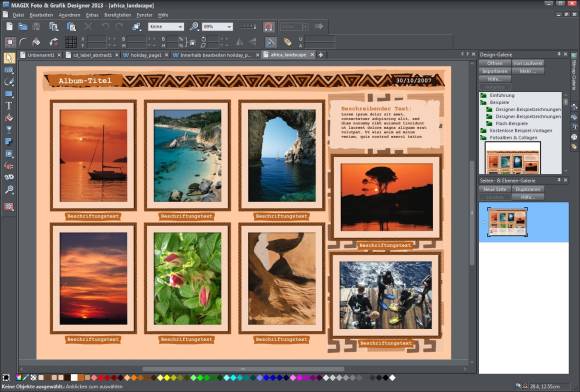Pick the last white diamond swatch on color line
Screen dimensions: 580x392
pos(392,378)
